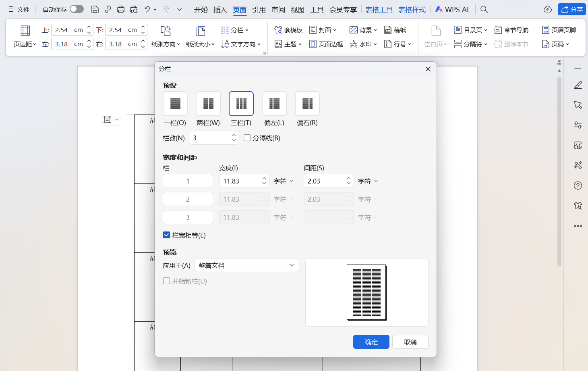Click the help question mark icon in sidebar
The width and height of the screenshot is (588, 371).
tap(578, 185)
